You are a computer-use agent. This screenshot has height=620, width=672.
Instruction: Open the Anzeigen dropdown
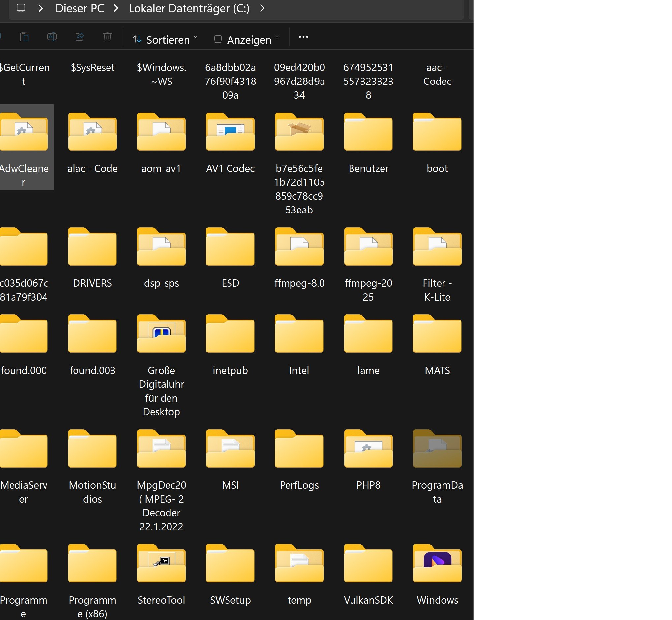[247, 40]
